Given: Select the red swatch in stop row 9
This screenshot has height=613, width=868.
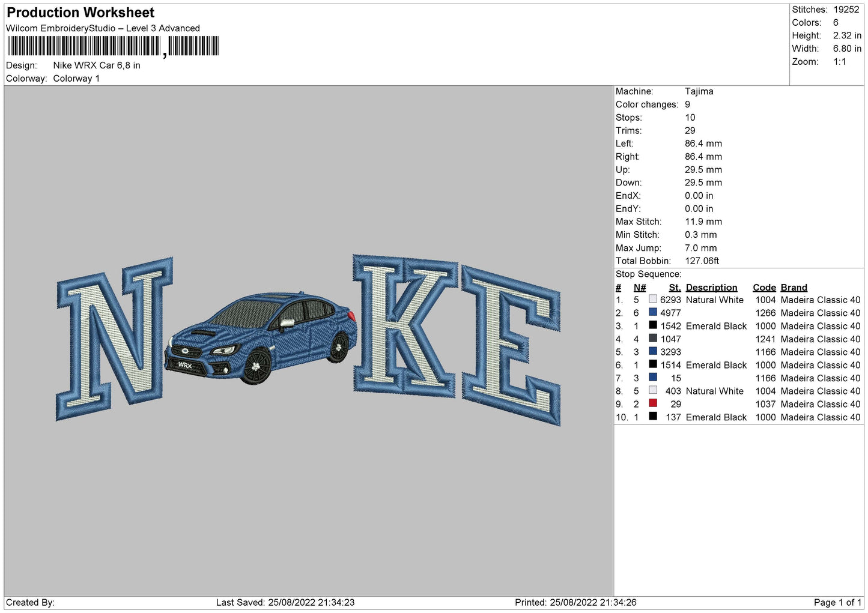Looking at the screenshot, I should (653, 403).
